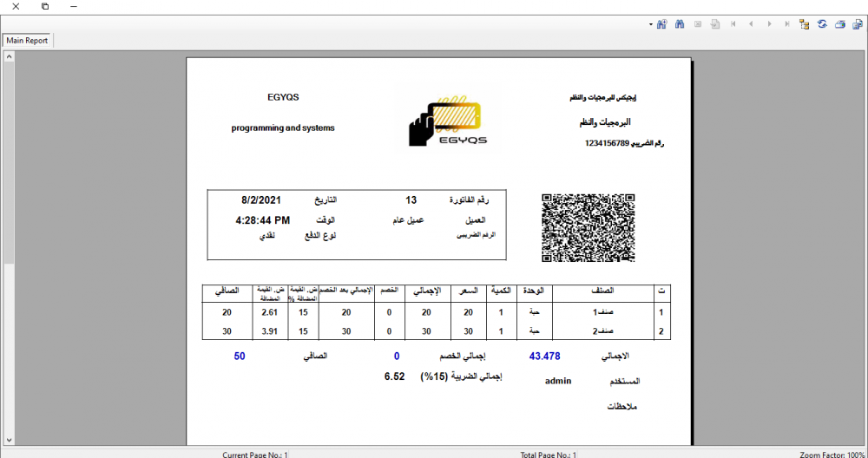Click the restore window button
This screenshot has height=458, width=868.
point(45,7)
